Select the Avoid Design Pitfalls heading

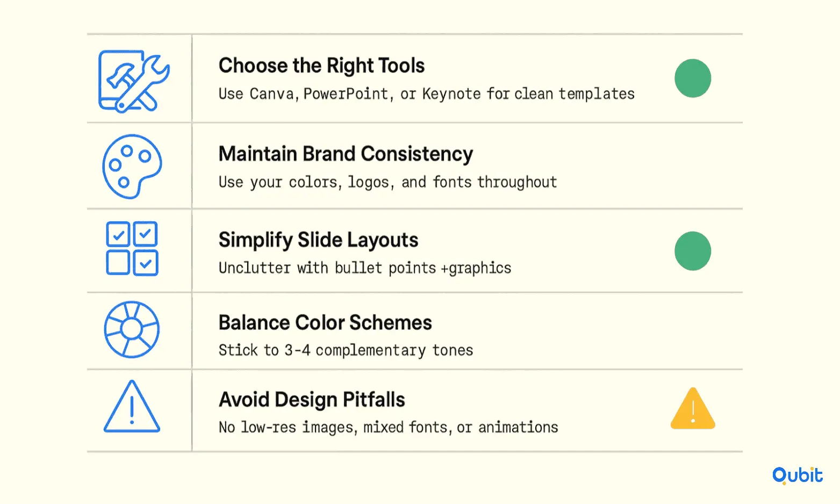click(x=312, y=400)
